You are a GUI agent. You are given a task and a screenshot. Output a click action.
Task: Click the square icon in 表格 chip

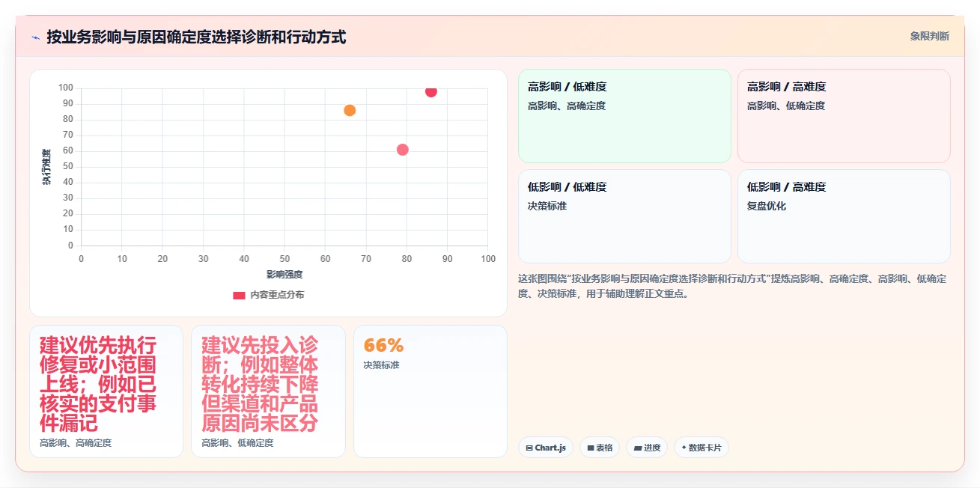[x=591, y=448]
